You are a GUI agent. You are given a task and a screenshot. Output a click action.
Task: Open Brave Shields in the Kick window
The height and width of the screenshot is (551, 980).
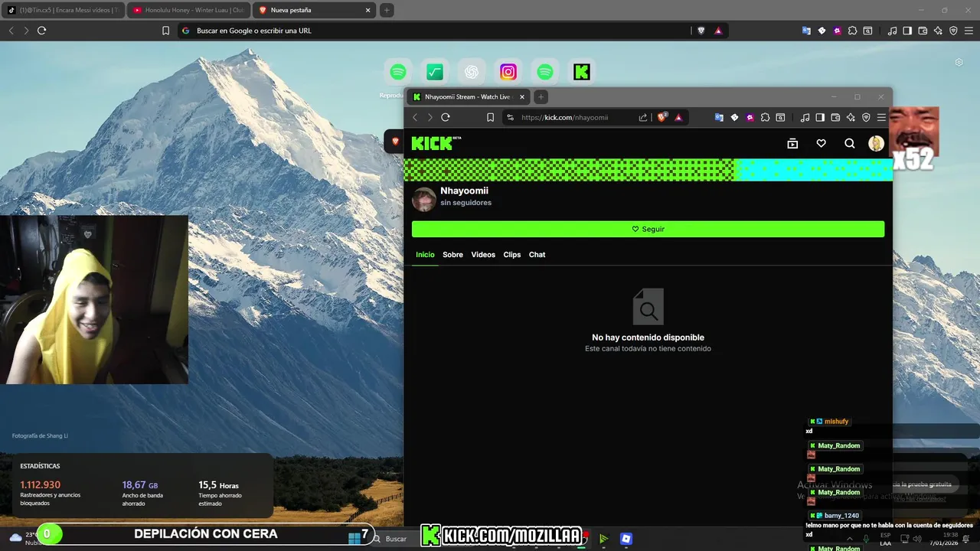tap(662, 117)
